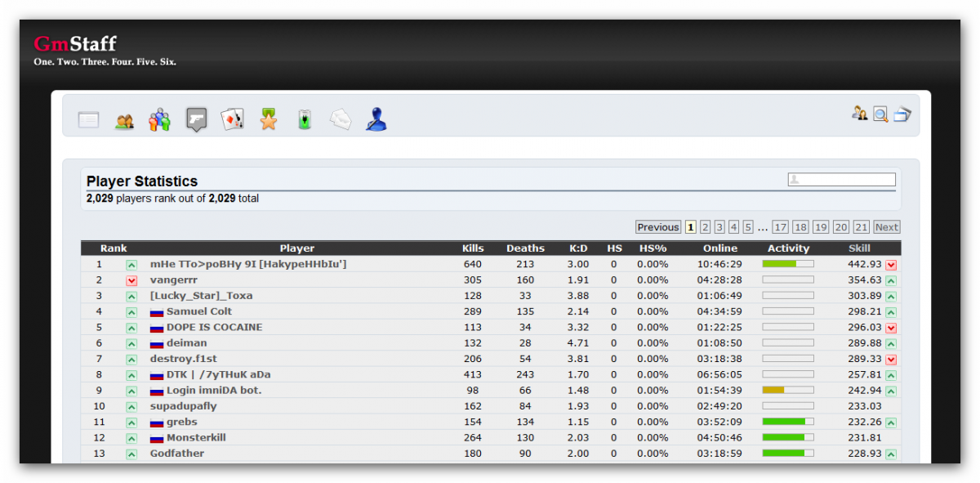Image resolution: width=980 pixels, height=483 pixels.
Task: Click the magnifying glass search icon
Action: (880, 114)
